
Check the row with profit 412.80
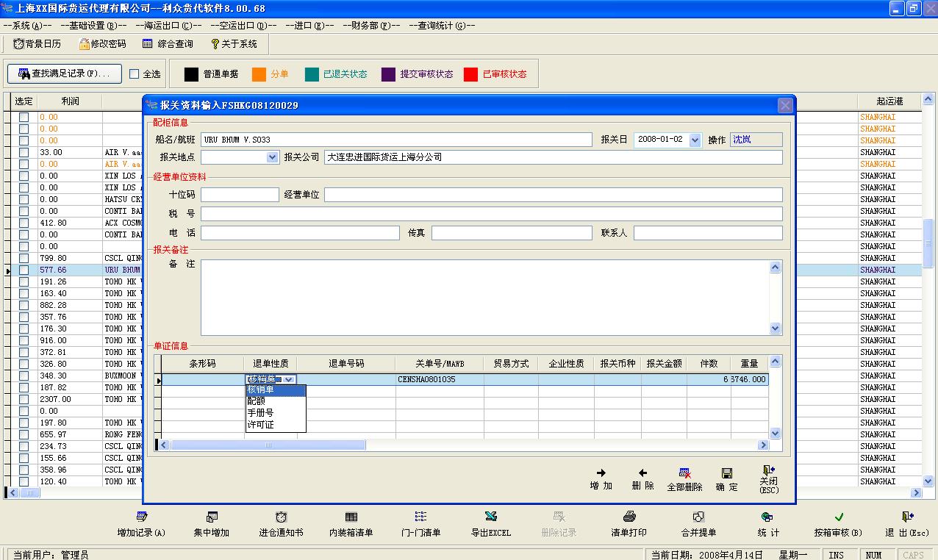[x=24, y=223]
